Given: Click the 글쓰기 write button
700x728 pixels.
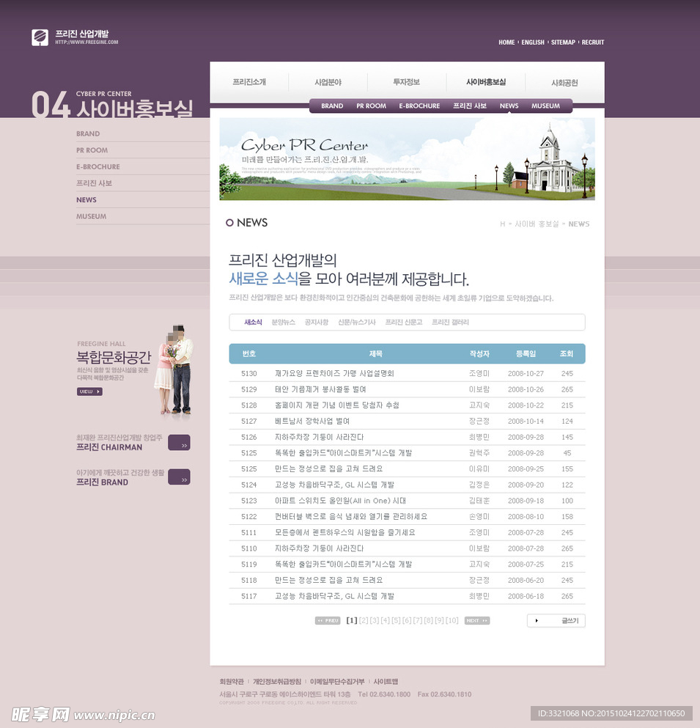Looking at the screenshot, I should point(556,621).
